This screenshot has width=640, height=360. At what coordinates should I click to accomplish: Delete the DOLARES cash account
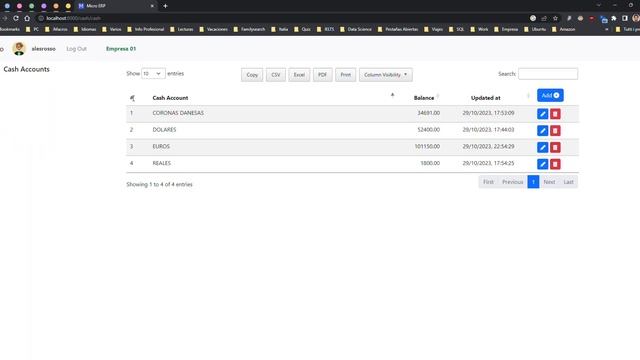555,131
